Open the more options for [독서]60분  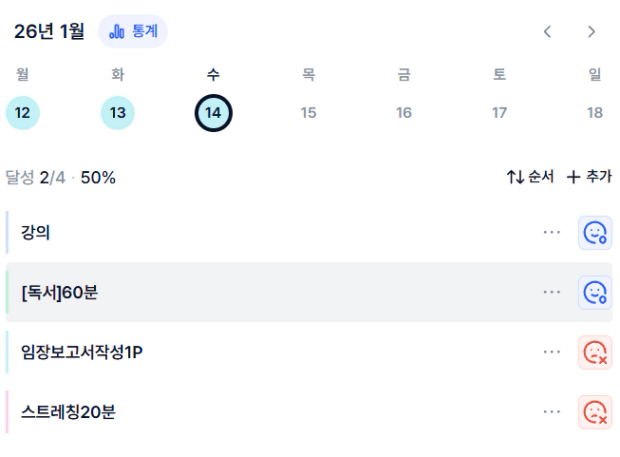point(552,292)
